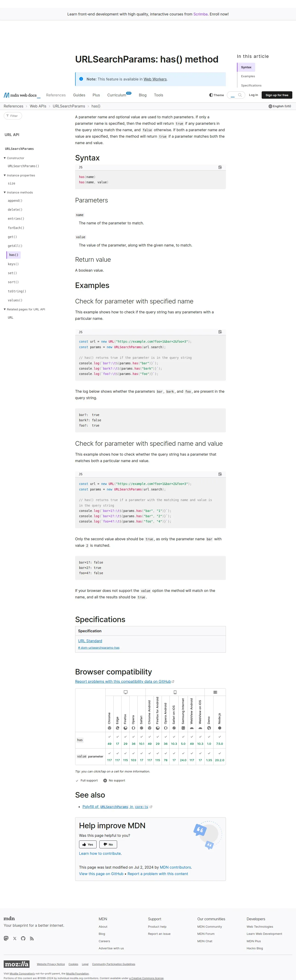Focus the sidebar Filter input field
The height and width of the screenshot is (980, 296).
coord(13,116)
